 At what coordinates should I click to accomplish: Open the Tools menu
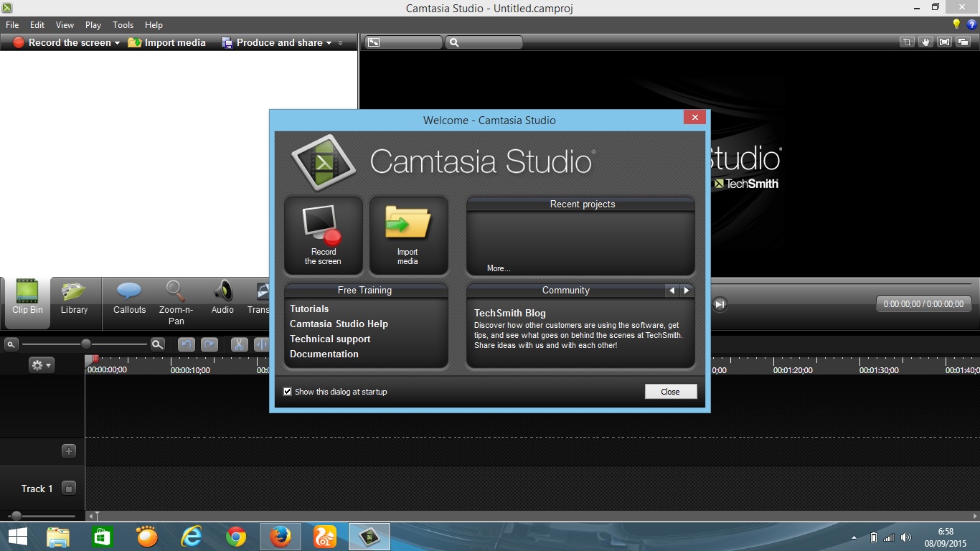tap(123, 24)
